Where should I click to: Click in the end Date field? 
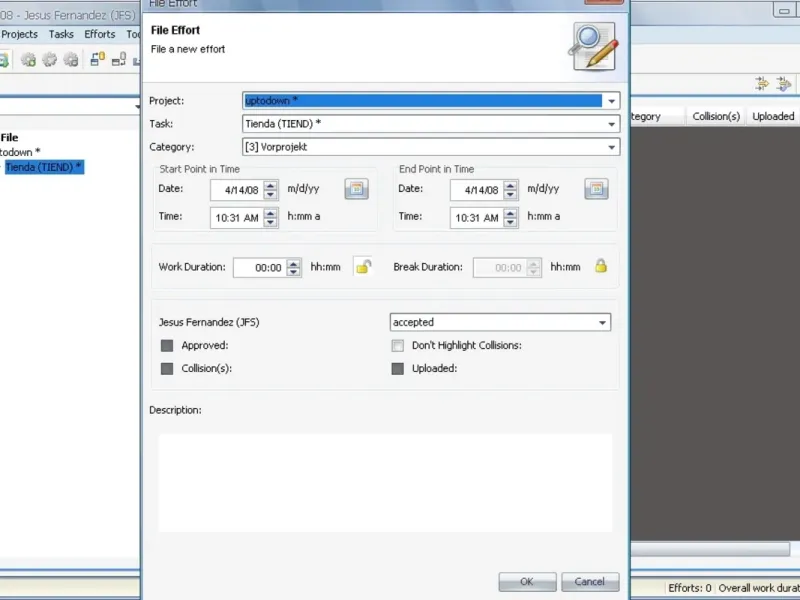click(478, 190)
